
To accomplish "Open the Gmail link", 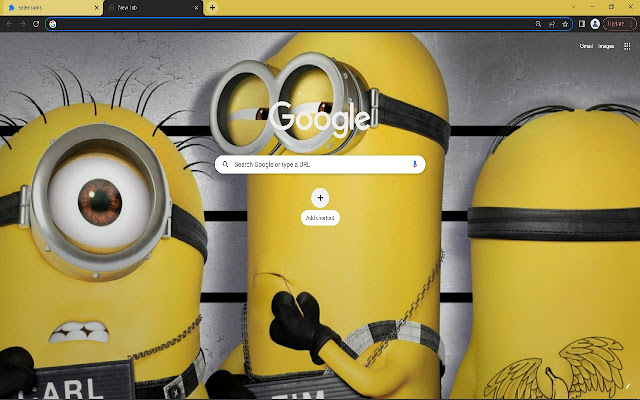I will [x=586, y=46].
